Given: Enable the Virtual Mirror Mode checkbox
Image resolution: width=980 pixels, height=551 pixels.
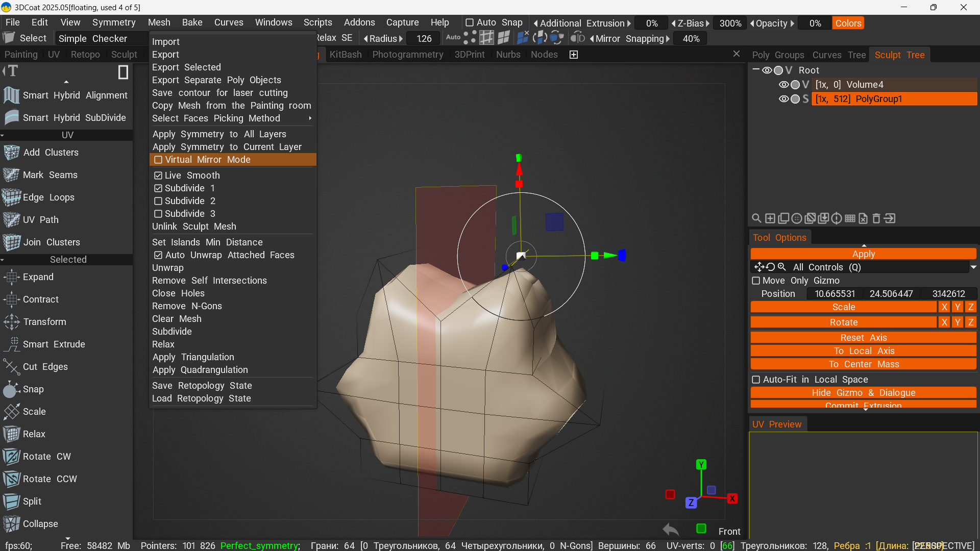Looking at the screenshot, I should click(158, 160).
